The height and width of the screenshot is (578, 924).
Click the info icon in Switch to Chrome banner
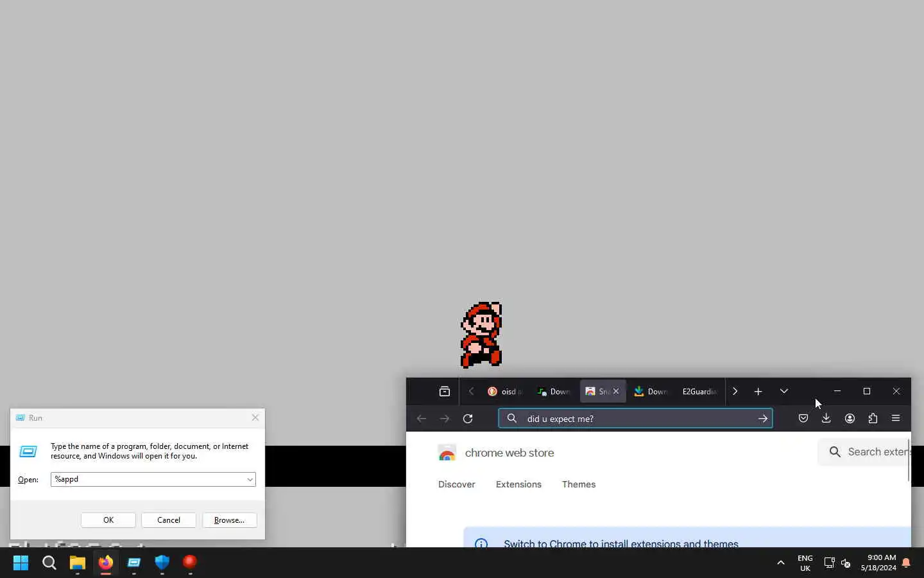[x=481, y=543]
